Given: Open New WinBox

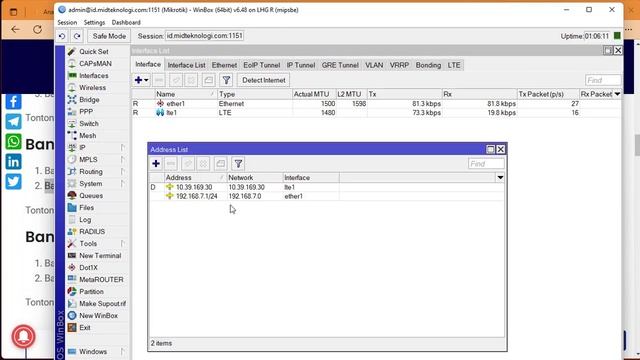Looking at the screenshot, I should [98, 316].
